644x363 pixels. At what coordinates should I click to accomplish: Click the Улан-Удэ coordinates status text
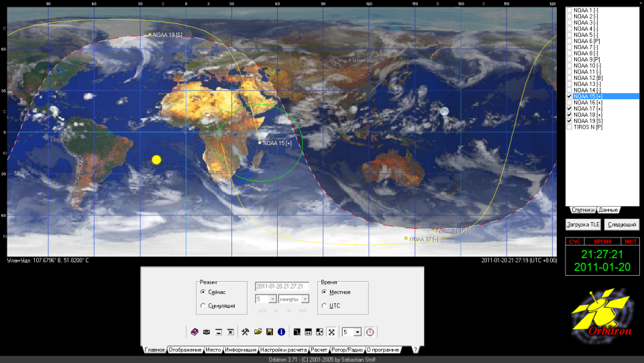click(x=48, y=260)
